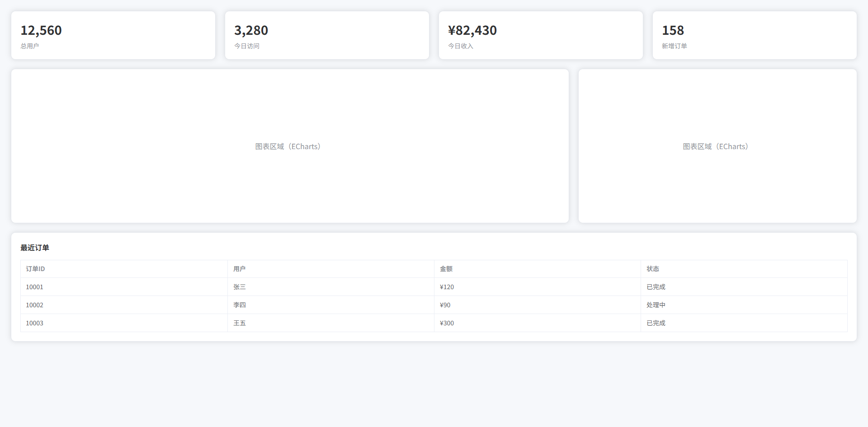This screenshot has width=868, height=427.
Task: Click the 最近订单 section heading
Action: pyautogui.click(x=35, y=248)
